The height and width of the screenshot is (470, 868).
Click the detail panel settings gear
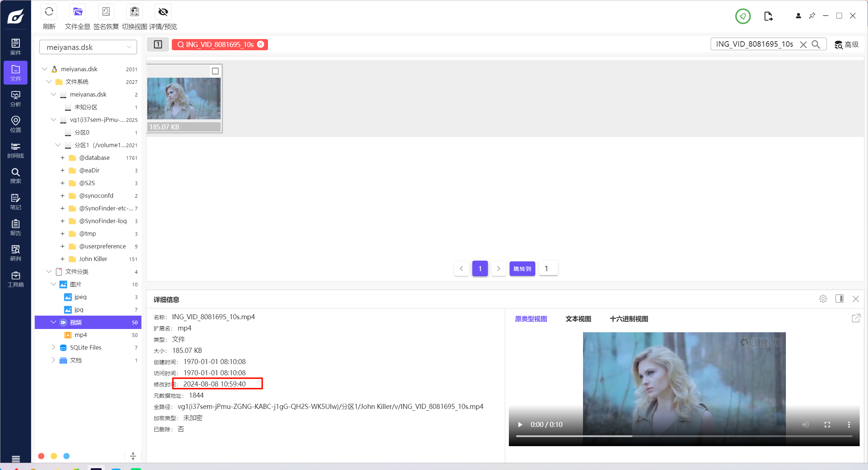(x=823, y=299)
